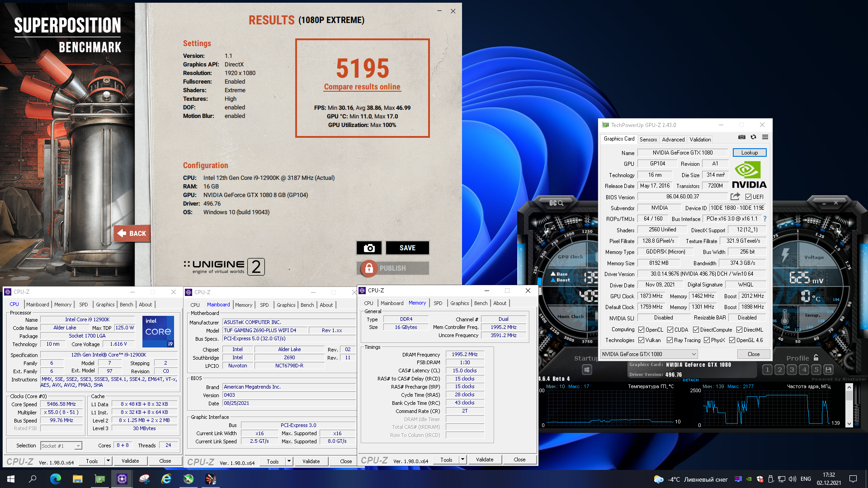This screenshot has height=488, width=868.
Task: Toggle the PhysX checkbox
Action: [707, 340]
